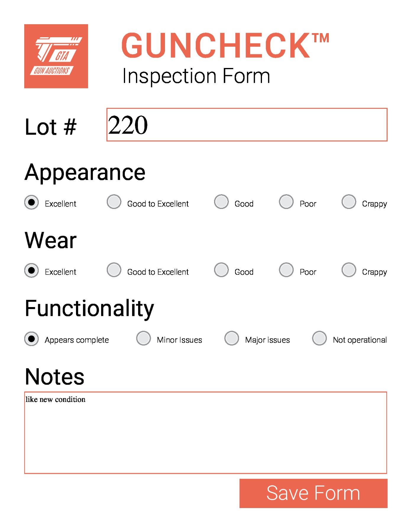
Task: Click the Inspection Form subtitle
Action: tap(196, 76)
